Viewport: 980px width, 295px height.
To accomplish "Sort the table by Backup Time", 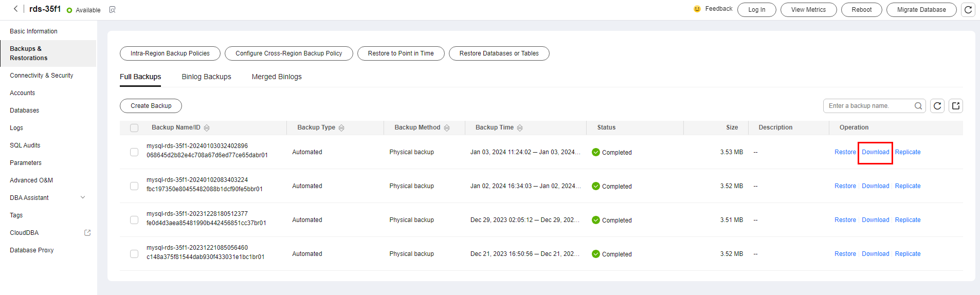I will pyautogui.click(x=520, y=128).
